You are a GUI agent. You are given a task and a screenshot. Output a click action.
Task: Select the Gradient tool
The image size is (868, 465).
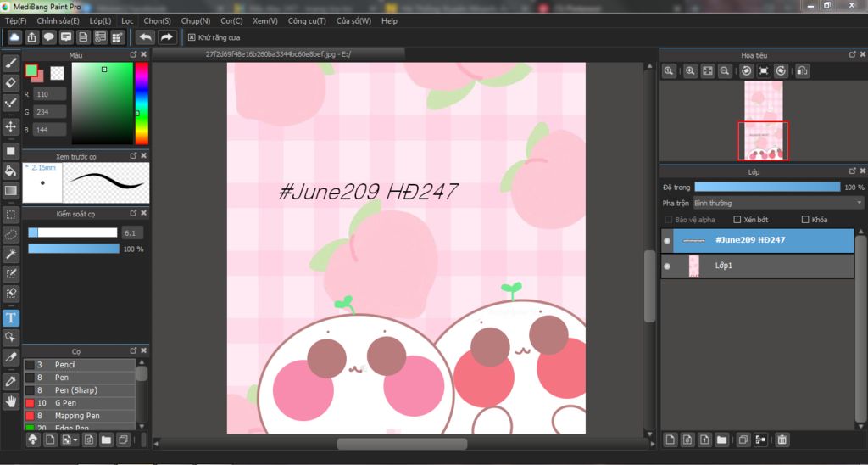coord(10,191)
